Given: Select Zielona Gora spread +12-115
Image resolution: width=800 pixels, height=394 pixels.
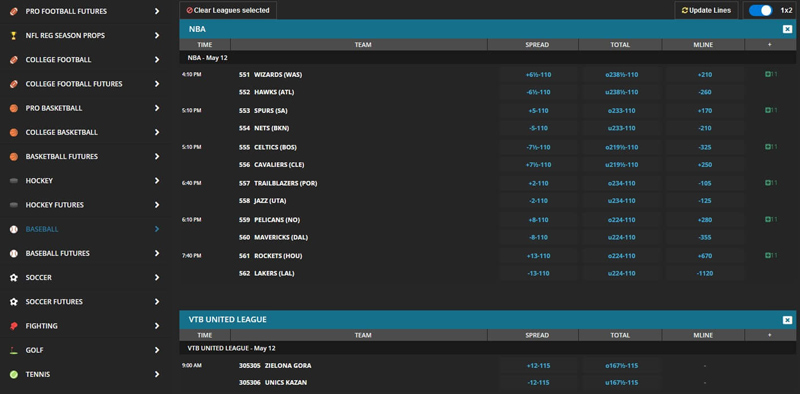Looking at the screenshot, I should point(538,365).
